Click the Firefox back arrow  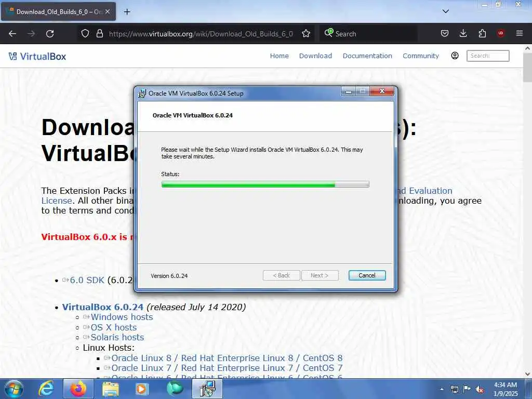[x=12, y=34]
